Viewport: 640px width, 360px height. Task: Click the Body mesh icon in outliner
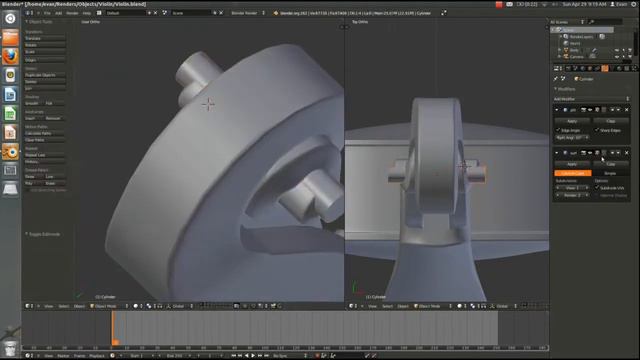(x=566, y=50)
